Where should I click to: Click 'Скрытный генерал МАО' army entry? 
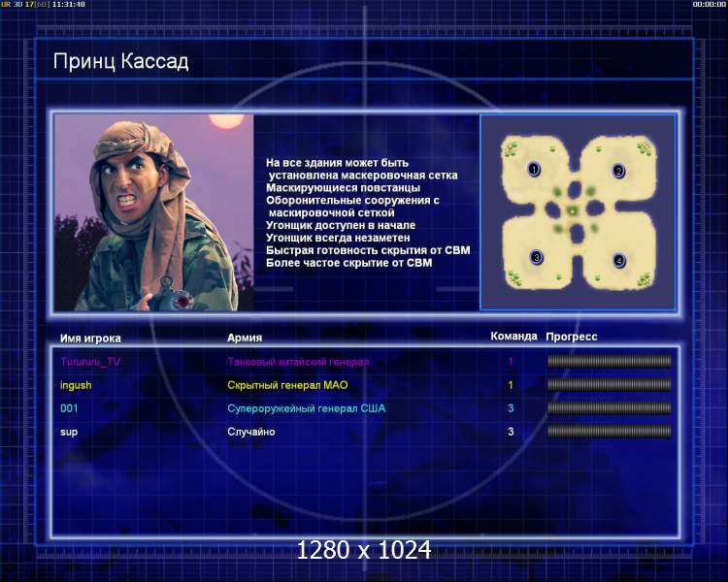point(287,385)
